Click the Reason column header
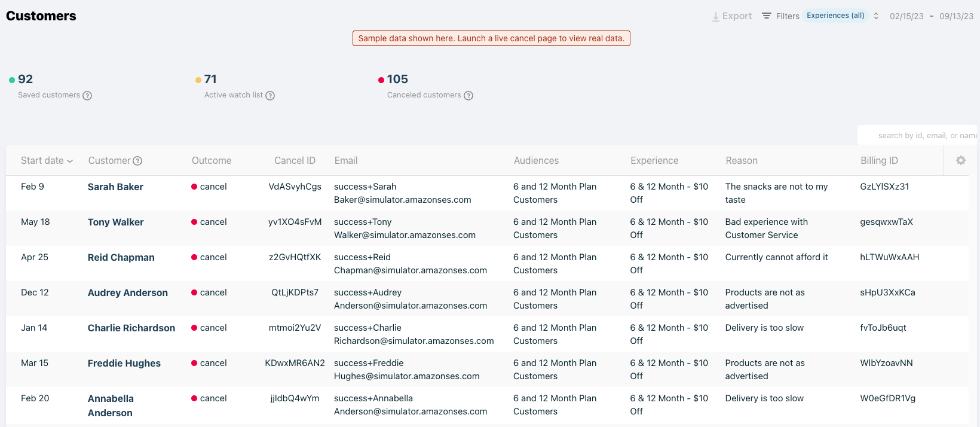This screenshot has height=427, width=980. pos(742,161)
